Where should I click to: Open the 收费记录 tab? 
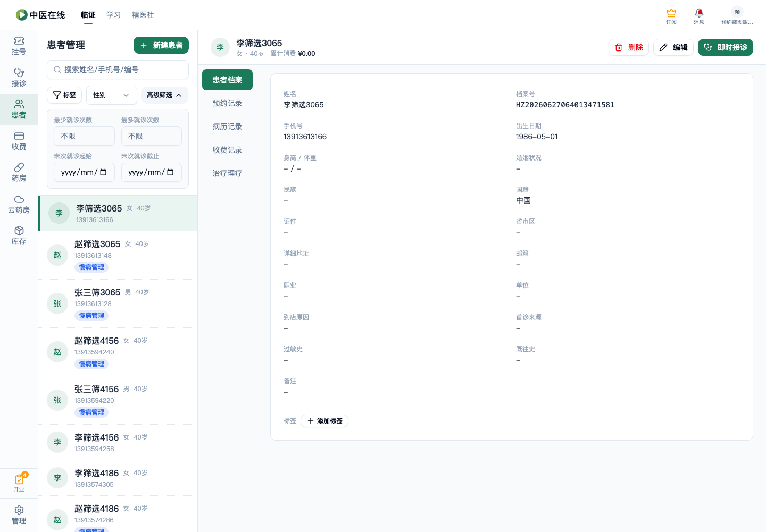(x=228, y=150)
